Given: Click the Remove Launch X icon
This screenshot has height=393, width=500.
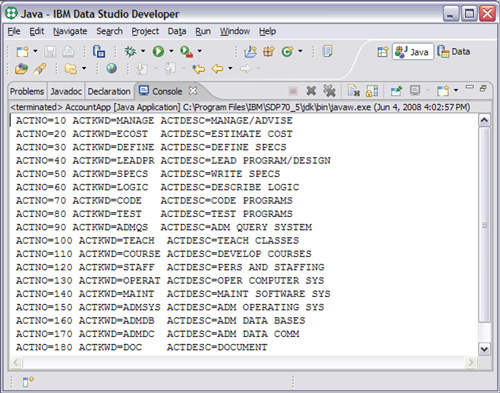Looking at the screenshot, I should coord(311,91).
